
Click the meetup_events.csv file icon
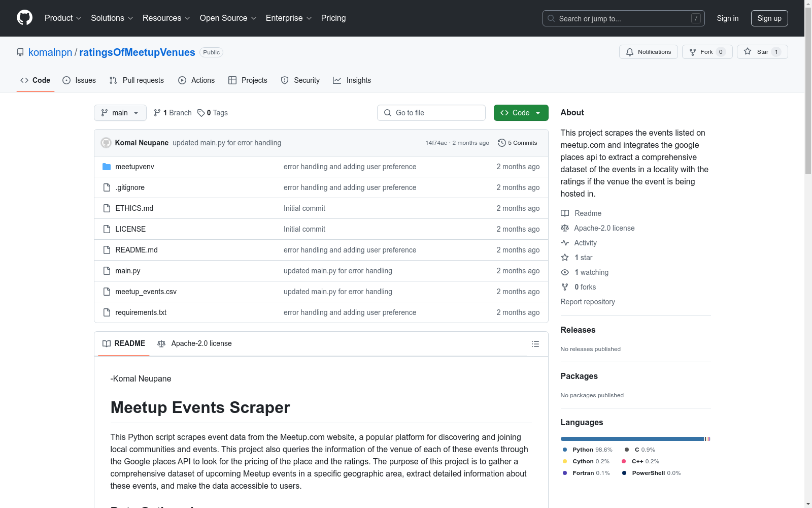[x=107, y=292]
